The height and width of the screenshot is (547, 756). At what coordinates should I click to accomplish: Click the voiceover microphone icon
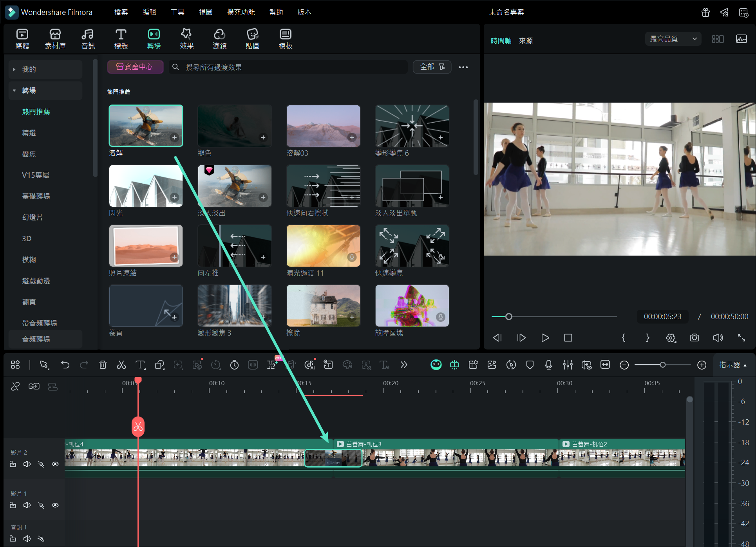(548, 365)
